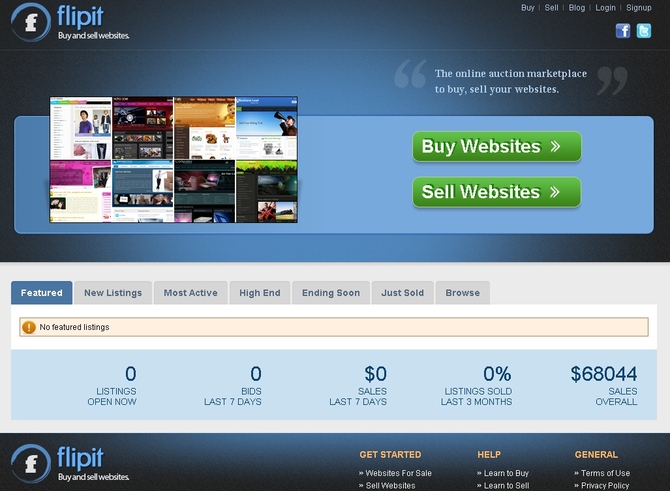Open the Login link
Viewport: 670px width, 491px height.
(605, 8)
